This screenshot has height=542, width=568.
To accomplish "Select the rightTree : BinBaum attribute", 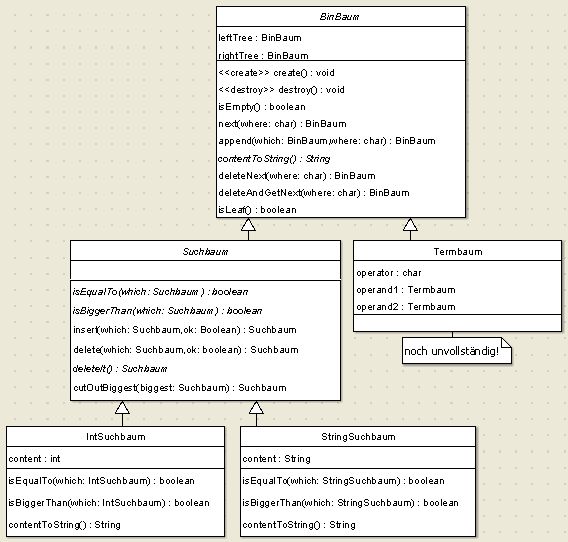I will [263, 55].
